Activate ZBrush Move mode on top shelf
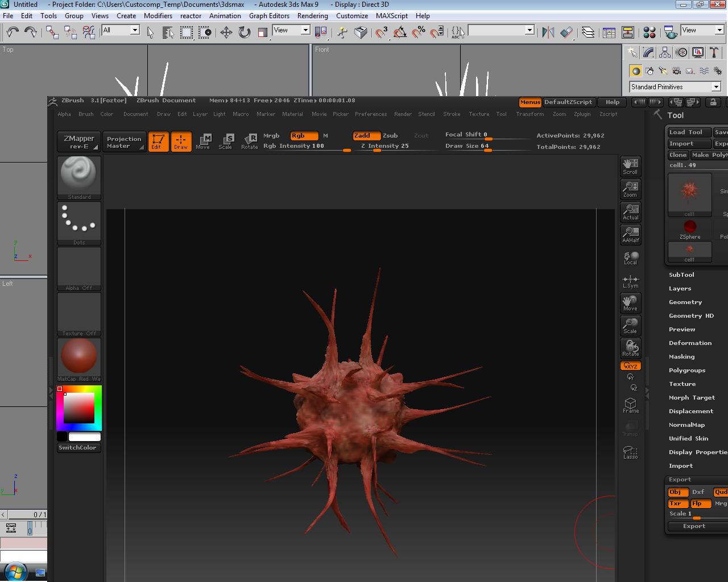Viewport: 728px width, 582px height. (x=203, y=142)
